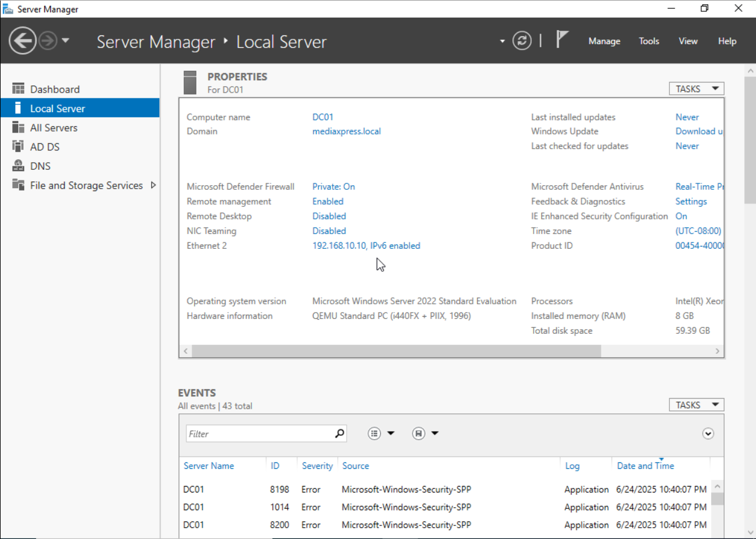Open the Tools menu
The width and height of the screenshot is (756, 539).
coord(649,41)
